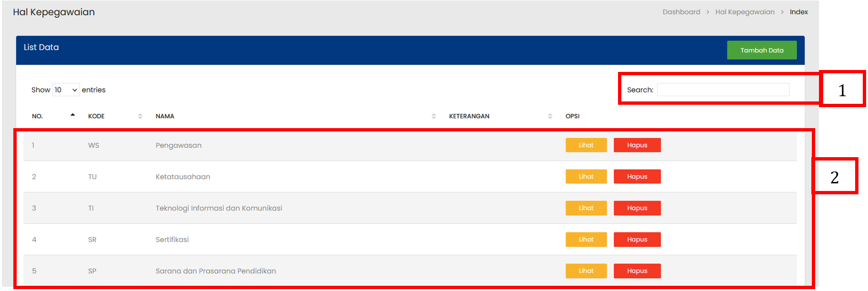The image size is (868, 291).
Task: Click the Tambah Data button
Action: (x=761, y=50)
